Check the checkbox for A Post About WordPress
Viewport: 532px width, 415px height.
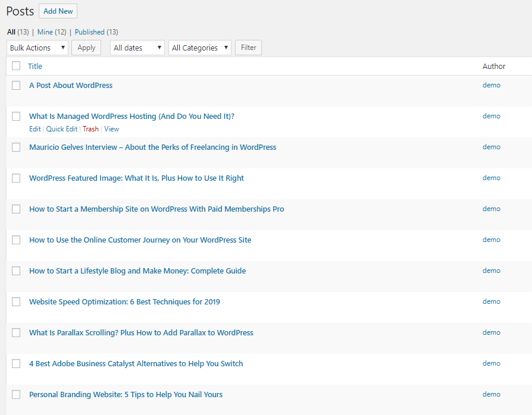15,85
